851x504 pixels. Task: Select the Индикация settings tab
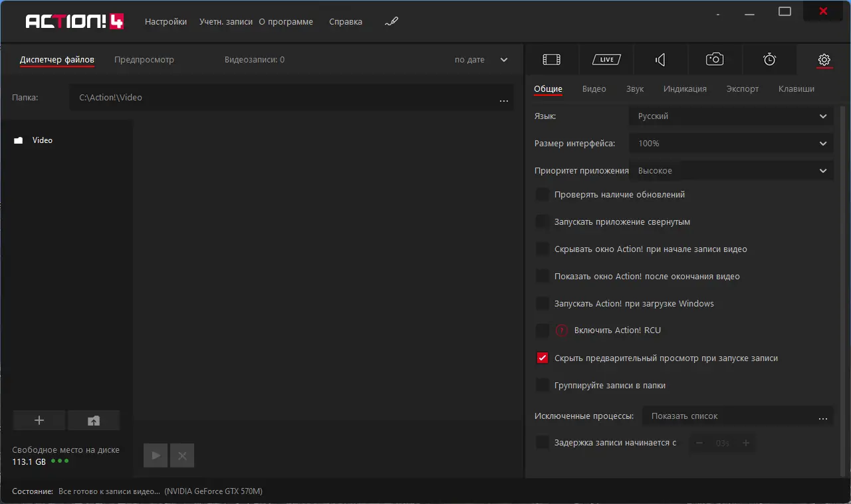(x=685, y=89)
